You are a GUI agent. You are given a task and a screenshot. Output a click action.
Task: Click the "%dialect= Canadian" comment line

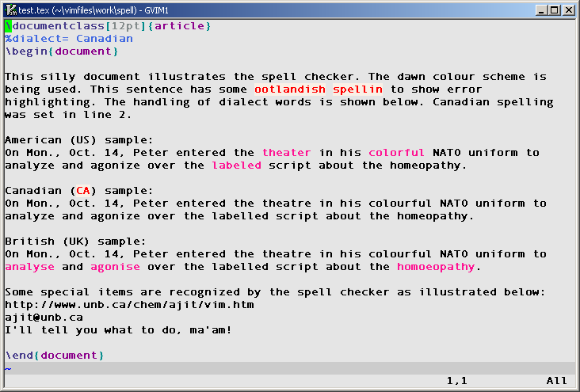(x=69, y=39)
